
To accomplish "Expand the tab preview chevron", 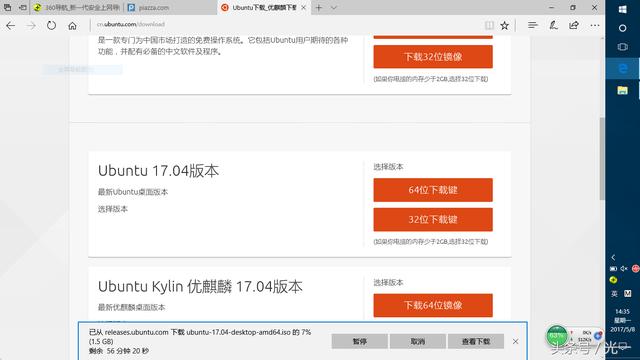I will [x=333, y=7].
